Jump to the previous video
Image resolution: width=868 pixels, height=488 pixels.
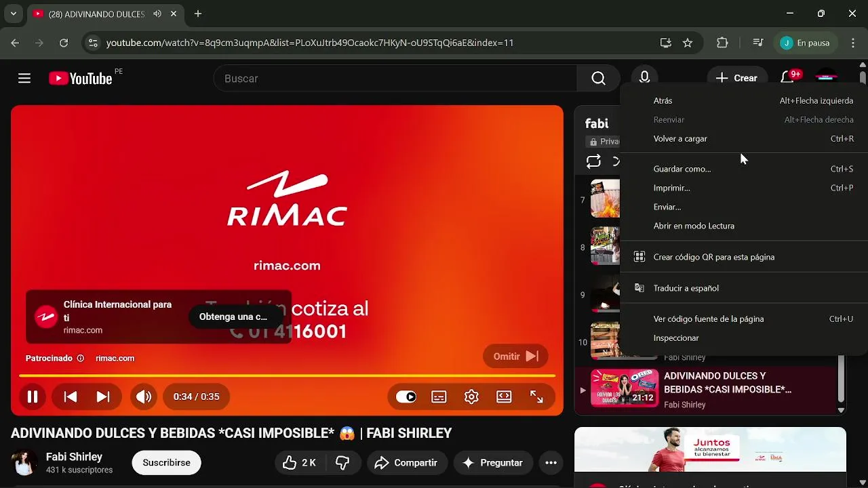click(x=71, y=397)
